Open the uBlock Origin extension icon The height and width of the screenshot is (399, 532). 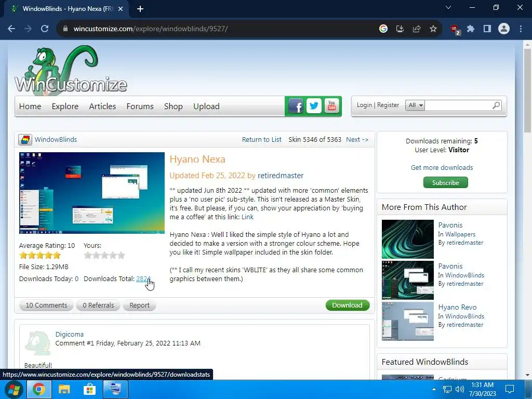pyautogui.click(x=455, y=30)
